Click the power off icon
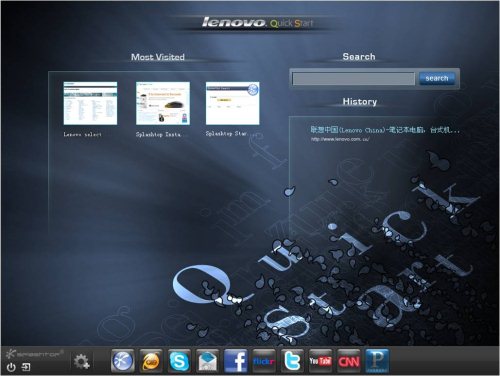500x376 pixels. 11,367
